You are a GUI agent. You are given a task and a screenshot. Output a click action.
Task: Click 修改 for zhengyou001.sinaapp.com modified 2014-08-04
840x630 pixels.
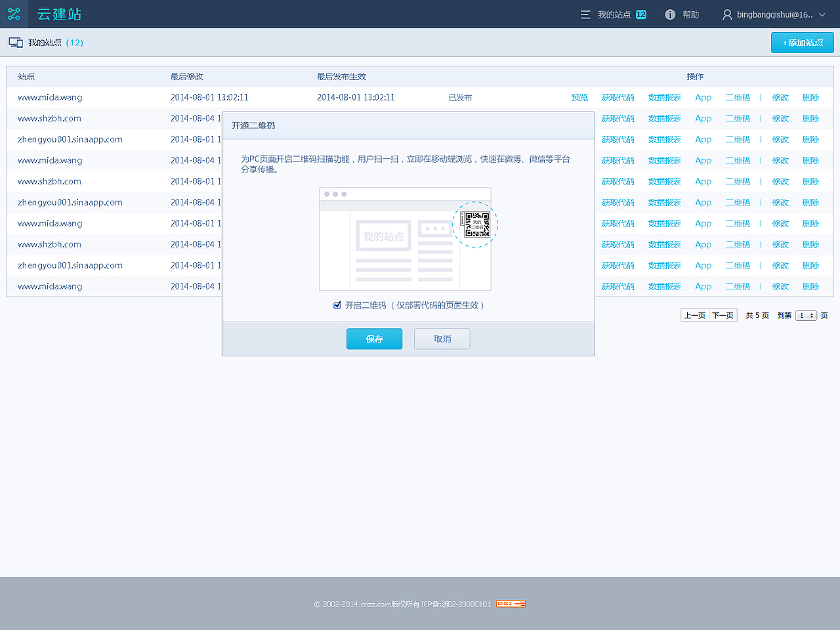[780, 202]
